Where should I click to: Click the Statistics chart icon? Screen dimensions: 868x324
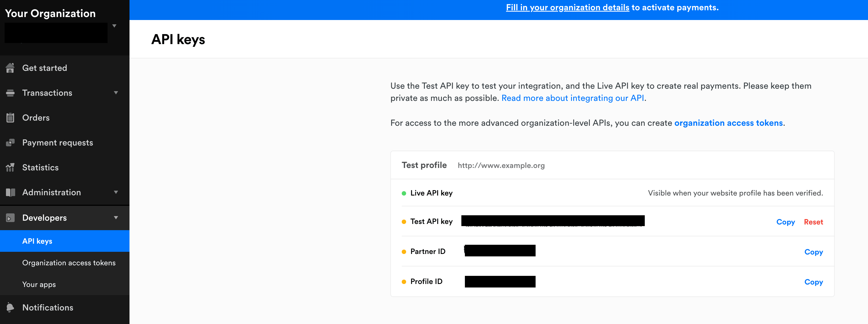pyautogui.click(x=10, y=167)
